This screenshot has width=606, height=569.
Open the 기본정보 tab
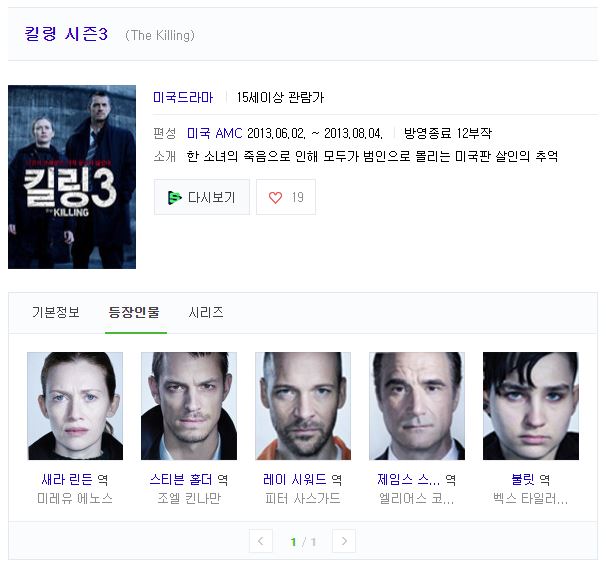[x=56, y=312]
